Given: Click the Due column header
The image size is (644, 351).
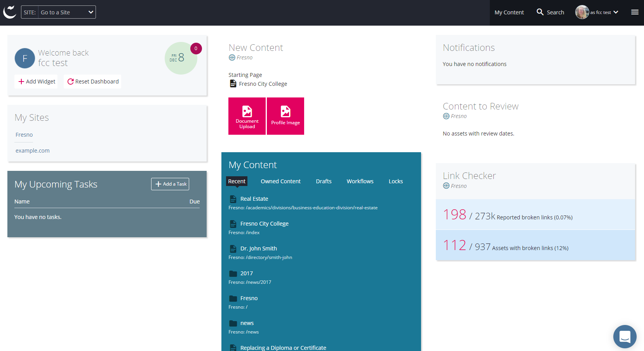Looking at the screenshot, I should [x=195, y=202].
